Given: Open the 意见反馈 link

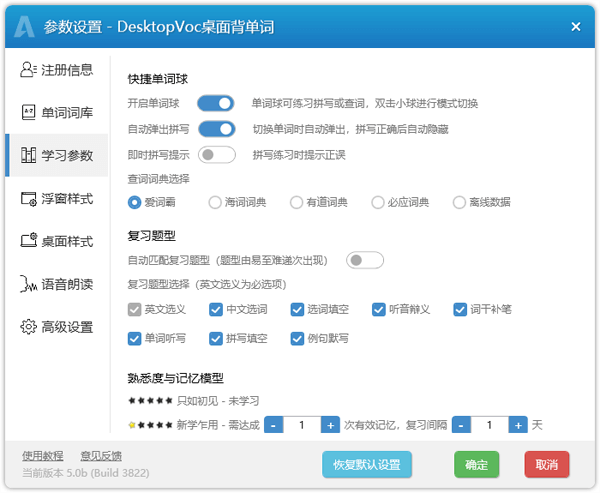Looking at the screenshot, I should tap(101, 456).
